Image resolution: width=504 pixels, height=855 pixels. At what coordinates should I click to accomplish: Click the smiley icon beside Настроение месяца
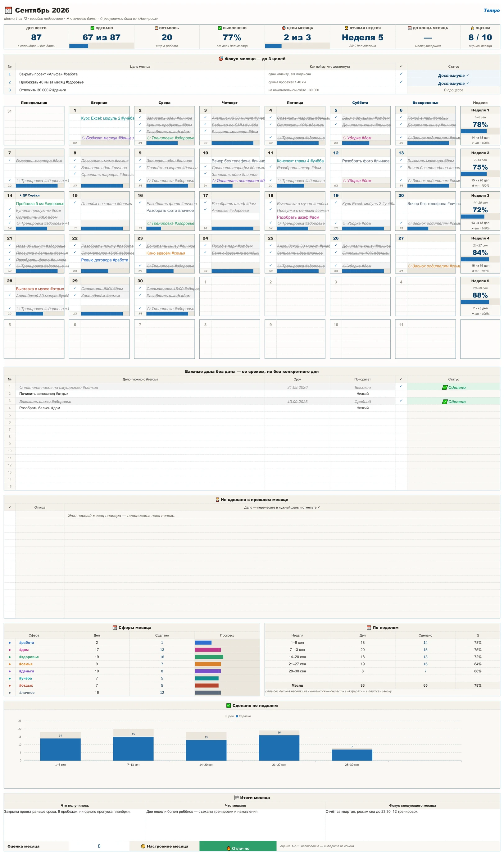point(143,847)
